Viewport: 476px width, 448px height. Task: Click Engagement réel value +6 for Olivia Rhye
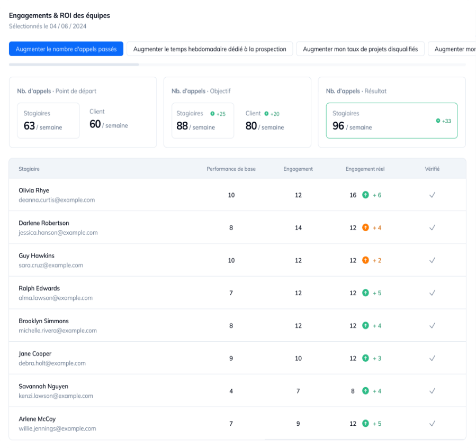377,195
